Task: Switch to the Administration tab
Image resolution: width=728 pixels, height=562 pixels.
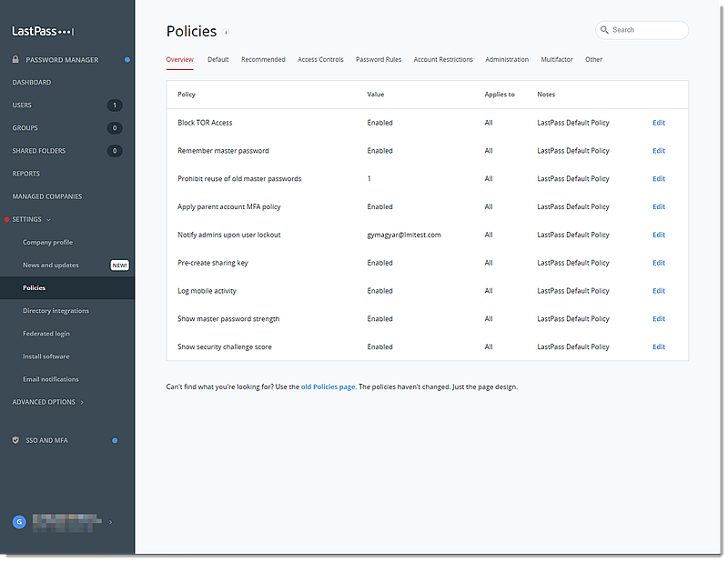Action: 507,59
